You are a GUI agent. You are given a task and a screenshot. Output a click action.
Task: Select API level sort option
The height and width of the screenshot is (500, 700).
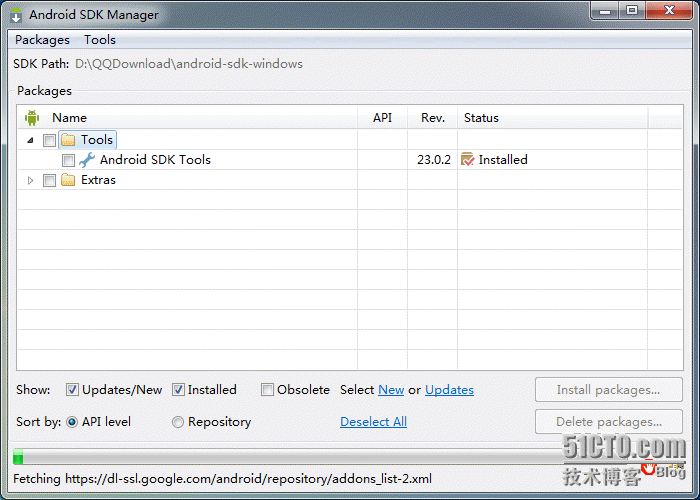pyautogui.click(x=72, y=422)
